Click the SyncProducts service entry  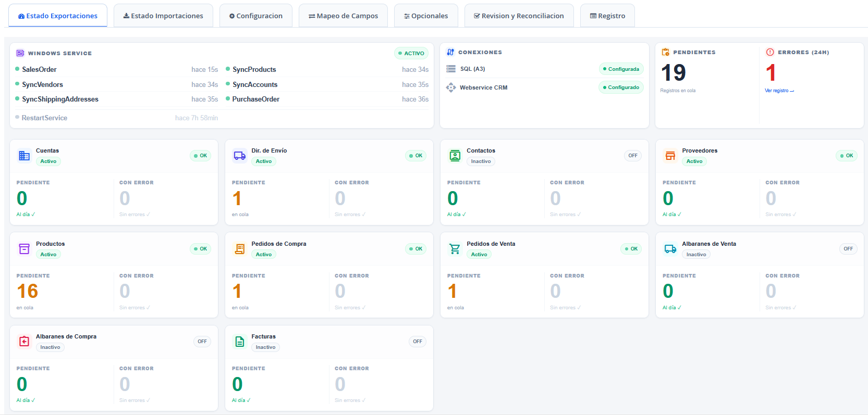pos(327,69)
